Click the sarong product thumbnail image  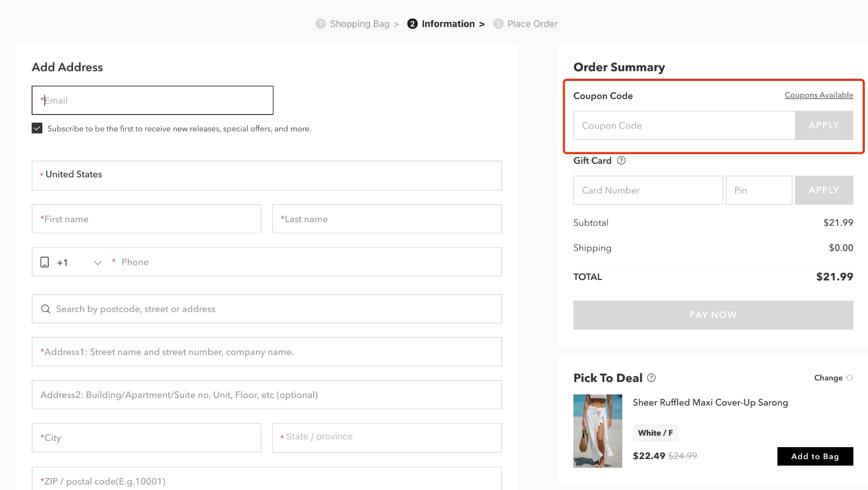click(x=597, y=431)
